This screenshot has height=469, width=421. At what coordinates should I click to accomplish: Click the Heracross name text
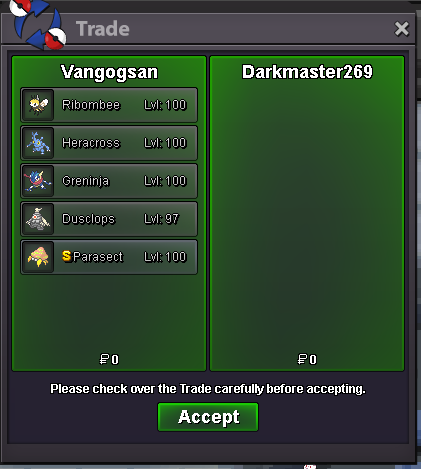[x=91, y=143]
